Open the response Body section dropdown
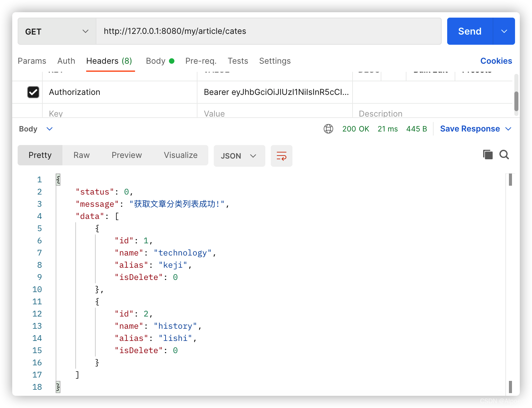Viewport: 532px width, 408px height. click(x=36, y=129)
